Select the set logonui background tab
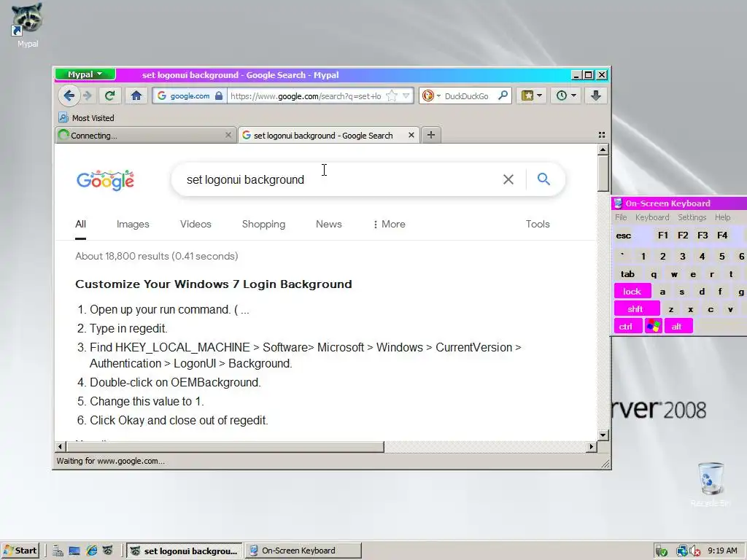The image size is (747, 560). pyautogui.click(x=328, y=135)
